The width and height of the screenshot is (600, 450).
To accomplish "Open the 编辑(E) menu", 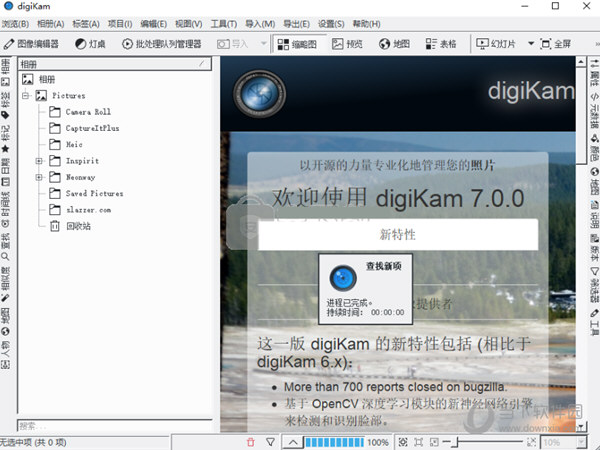I will click(x=153, y=24).
